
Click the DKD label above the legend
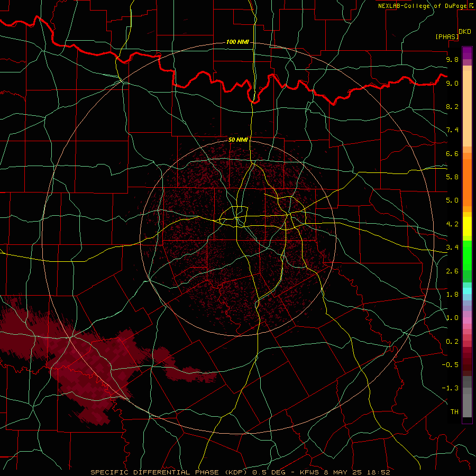[x=465, y=32]
